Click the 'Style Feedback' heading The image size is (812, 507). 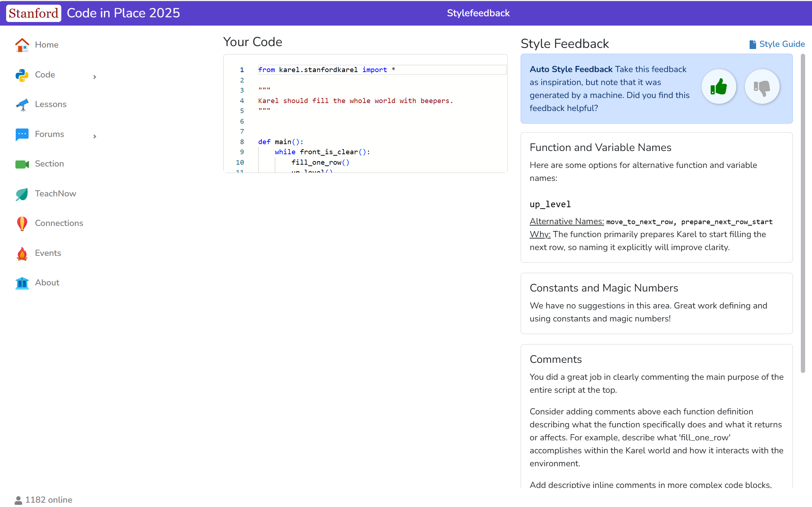click(565, 44)
